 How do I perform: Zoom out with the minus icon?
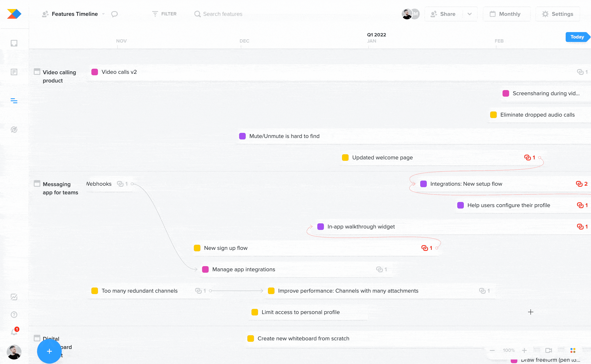[x=492, y=350]
